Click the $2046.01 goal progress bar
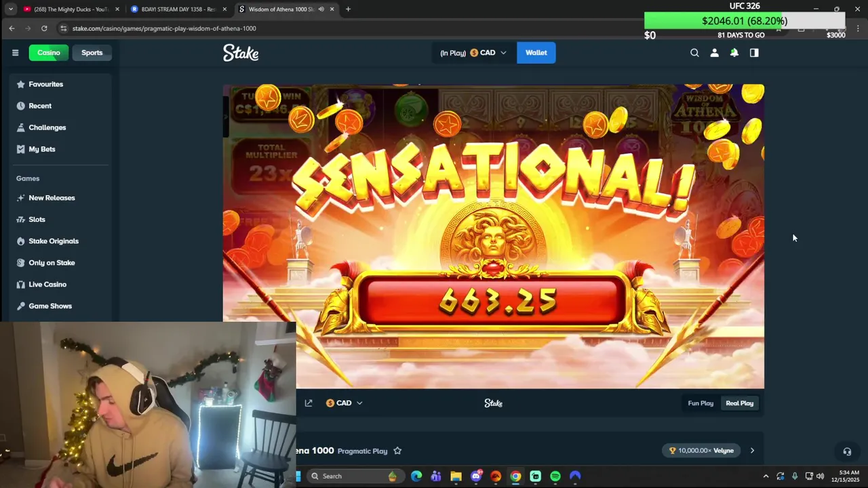Image resolution: width=868 pixels, height=488 pixels. pos(745,21)
